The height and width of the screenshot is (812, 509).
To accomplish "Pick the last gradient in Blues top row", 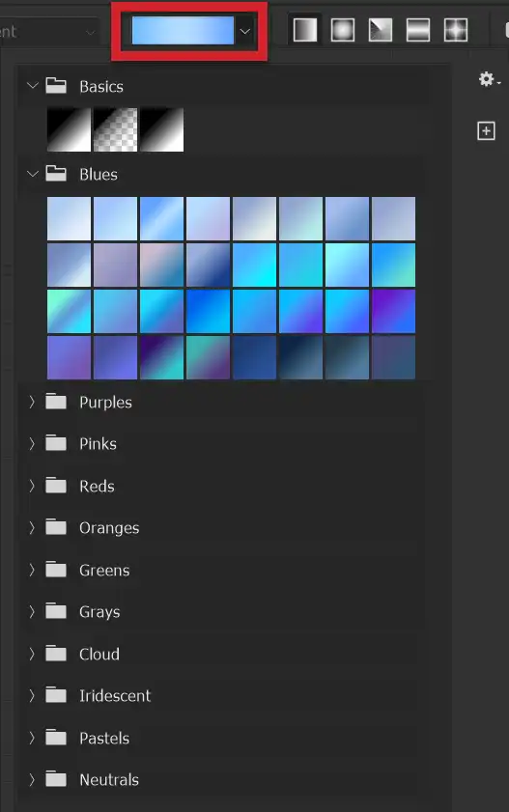I will tap(393, 218).
